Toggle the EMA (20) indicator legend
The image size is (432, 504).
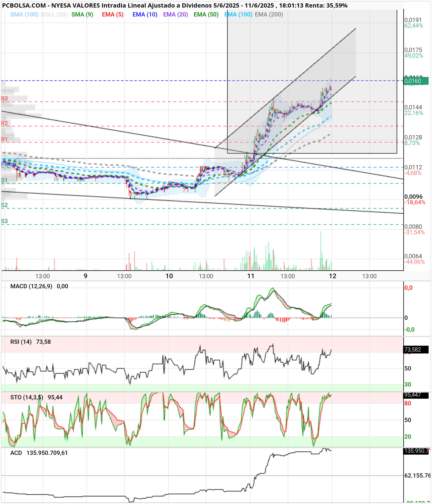click(x=175, y=15)
